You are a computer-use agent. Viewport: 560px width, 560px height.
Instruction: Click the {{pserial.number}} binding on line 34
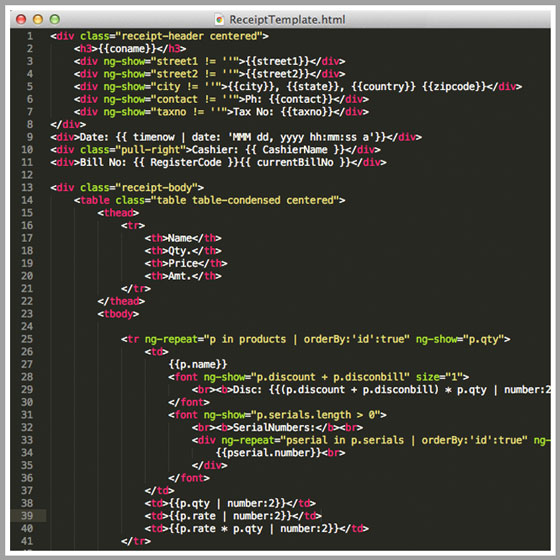tap(269, 453)
